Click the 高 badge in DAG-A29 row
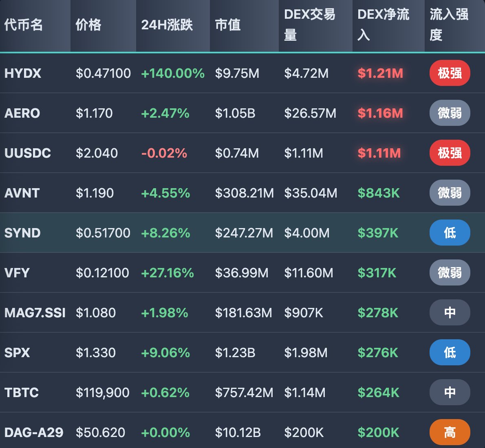485x448 pixels. tap(450, 432)
